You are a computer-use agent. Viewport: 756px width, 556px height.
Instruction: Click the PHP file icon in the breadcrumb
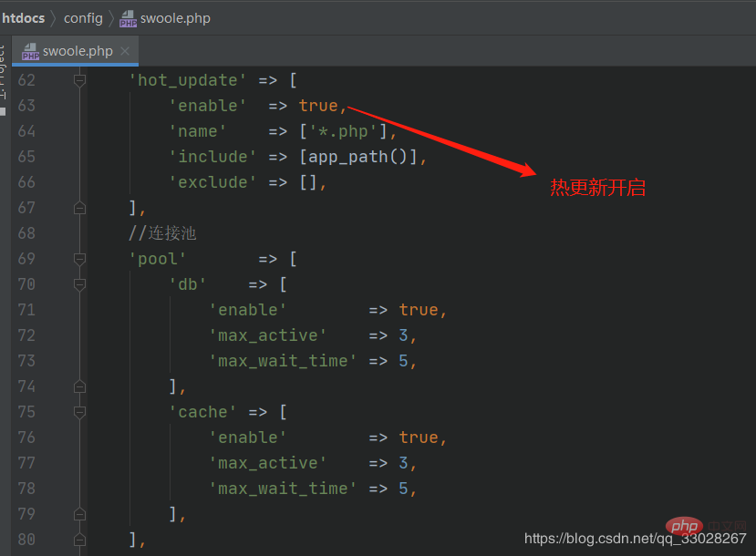pyautogui.click(x=128, y=18)
